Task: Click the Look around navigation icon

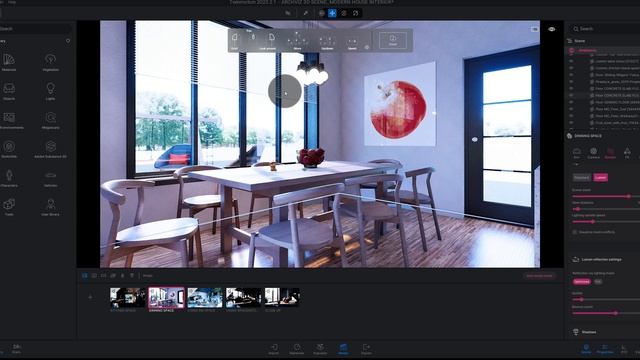Action: 268,41
